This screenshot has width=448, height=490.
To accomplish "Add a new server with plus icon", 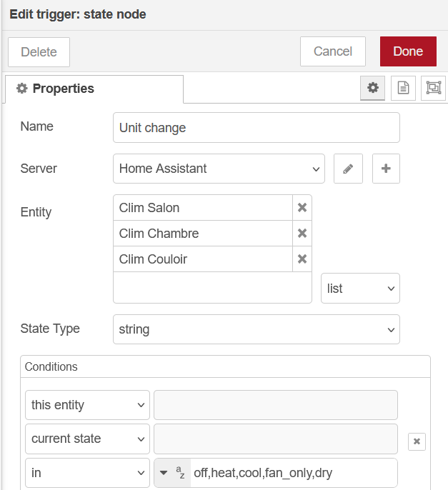I will click(386, 169).
